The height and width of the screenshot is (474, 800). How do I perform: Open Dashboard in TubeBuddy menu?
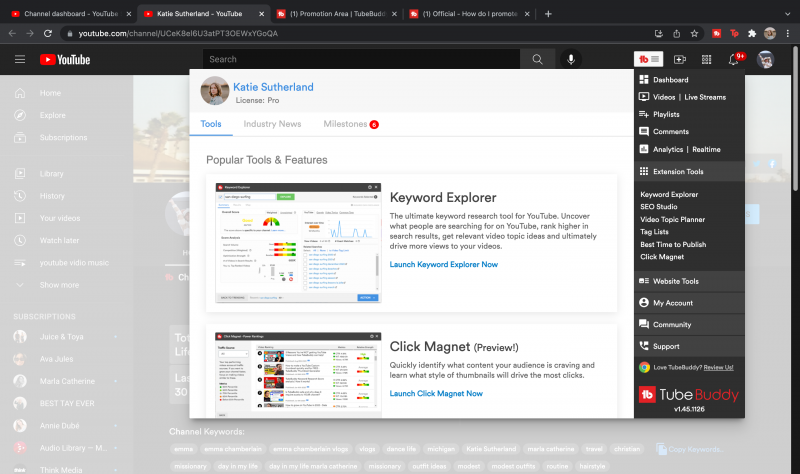(670, 80)
